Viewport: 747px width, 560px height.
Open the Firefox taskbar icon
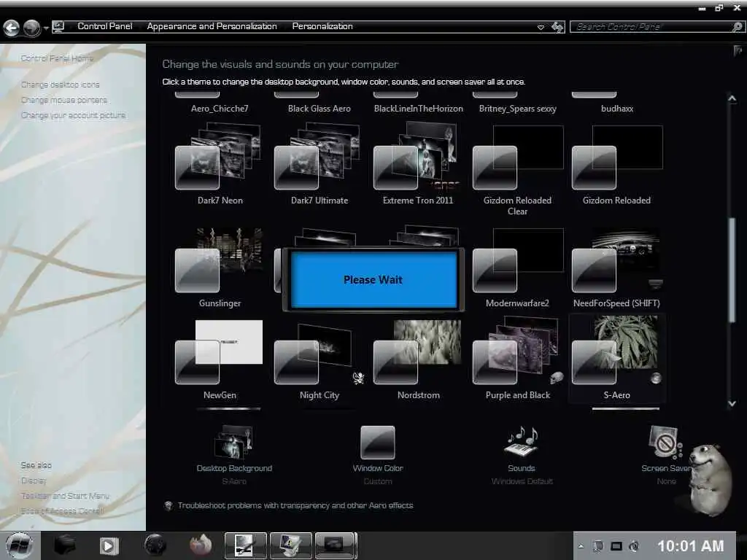pyautogui.click(x=201, y=544)
